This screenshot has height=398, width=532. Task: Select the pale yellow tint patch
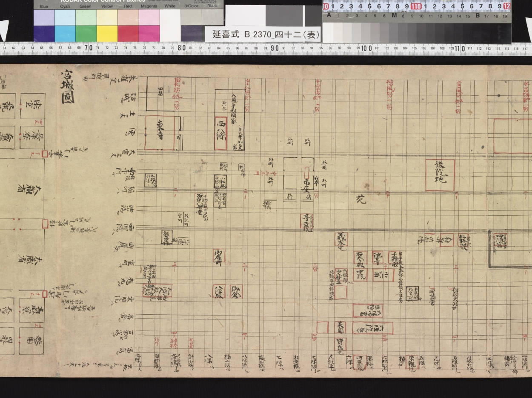pos(107,17)
